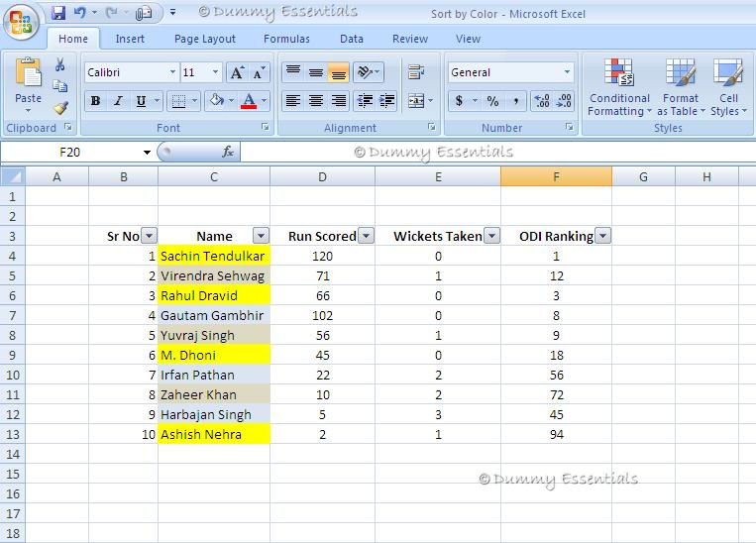Open the Sr No filter dropdown
This screenshot has width=756, height=543.
[149, 236]
